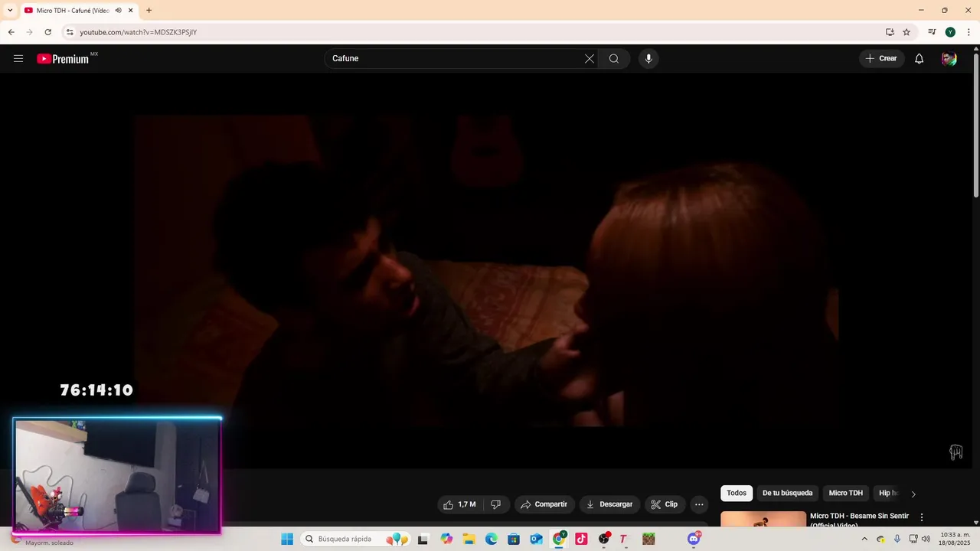Open the Windows Start menu
The height and width of the screenshot is (551, 980).
coord(287,539)
